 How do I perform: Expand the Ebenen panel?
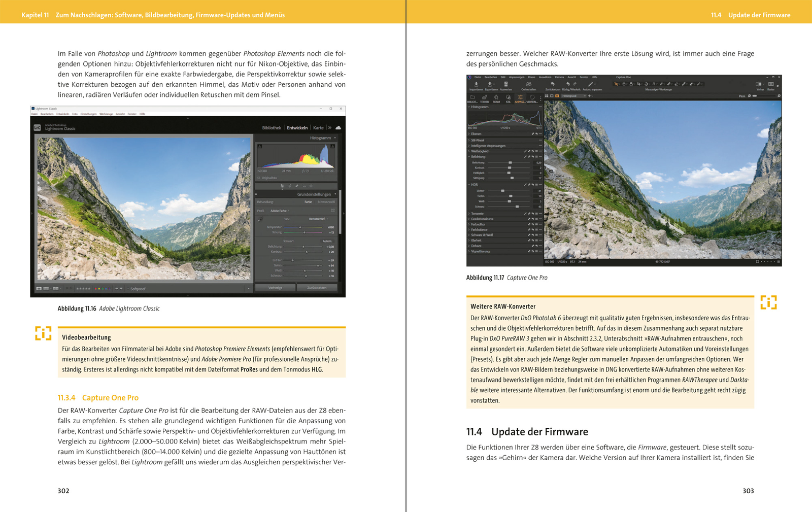point(469,134)
